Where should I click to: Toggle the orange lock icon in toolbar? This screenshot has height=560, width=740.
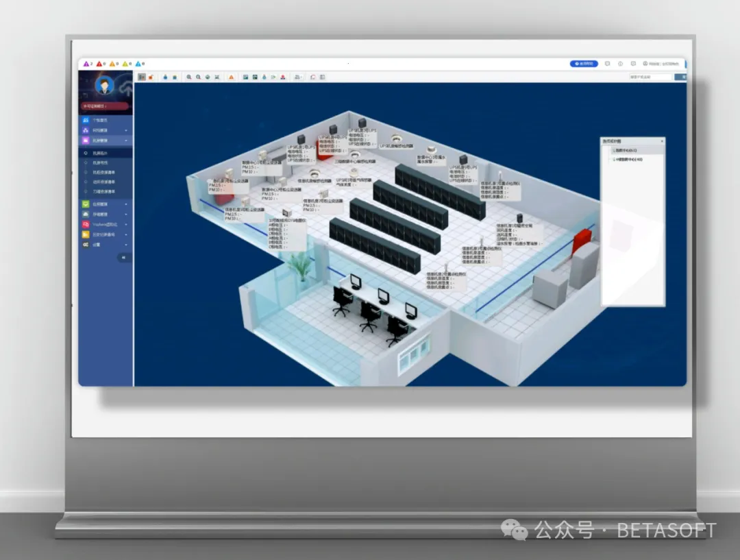click(x=151, y=77)
